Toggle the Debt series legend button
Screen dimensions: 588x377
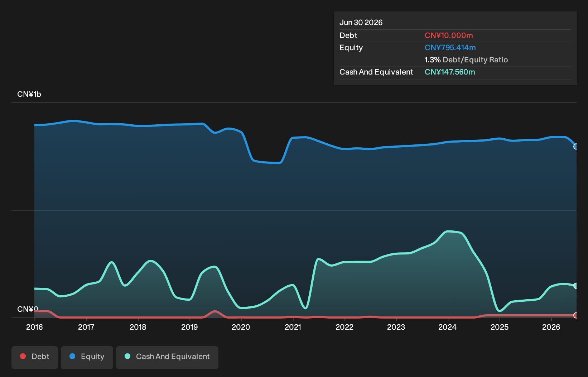pos(35,357)
